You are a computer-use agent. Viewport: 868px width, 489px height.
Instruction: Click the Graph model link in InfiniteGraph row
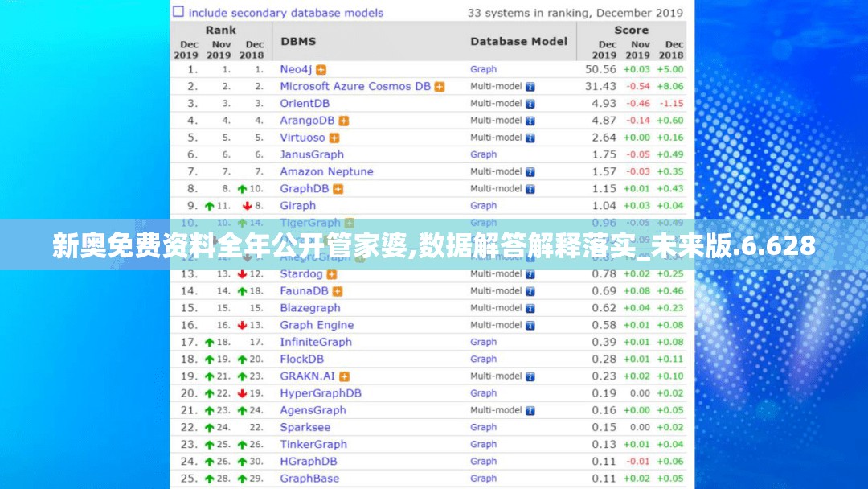point(483,342)
